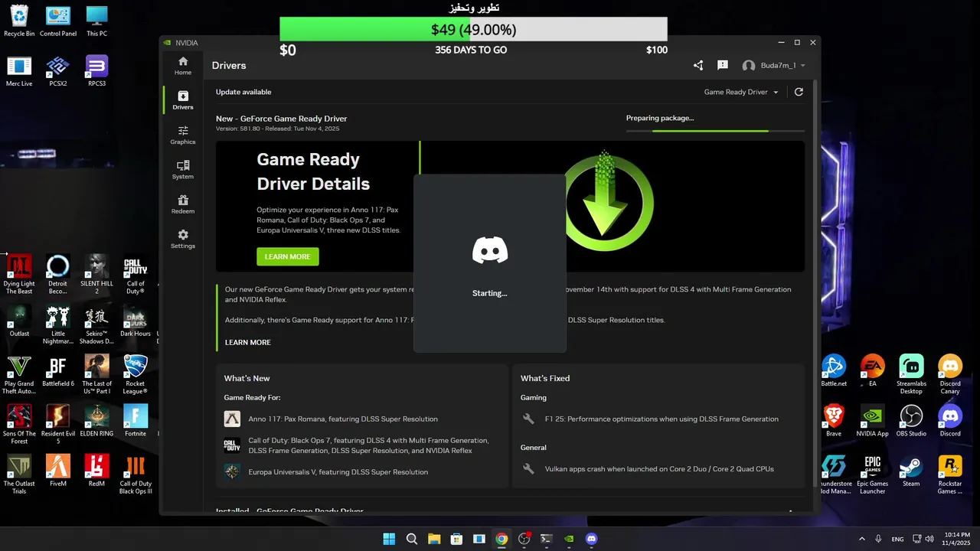Click the Call of Duty Black Ops 7 icon
This screenshot has width=980, height=551.
(232, 445)
